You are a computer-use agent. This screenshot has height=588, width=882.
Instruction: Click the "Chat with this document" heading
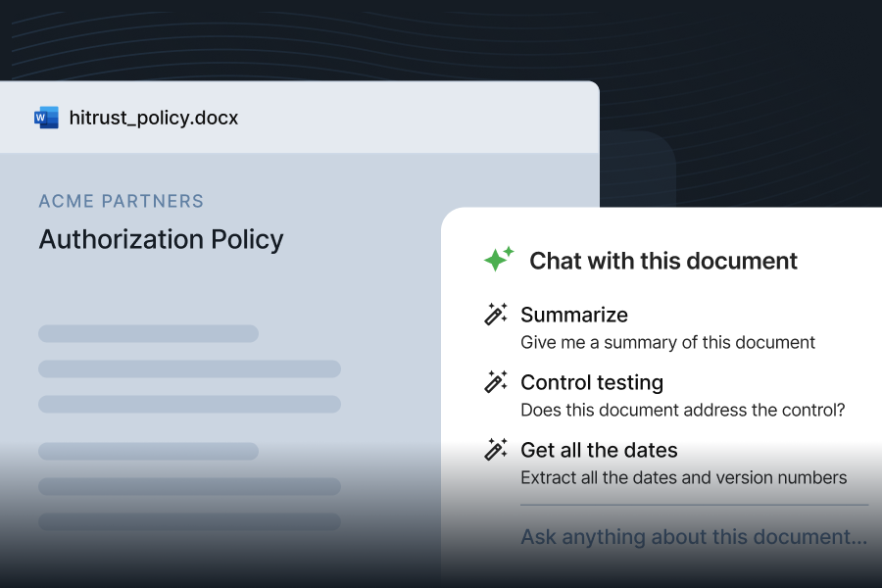click(663, 261)
